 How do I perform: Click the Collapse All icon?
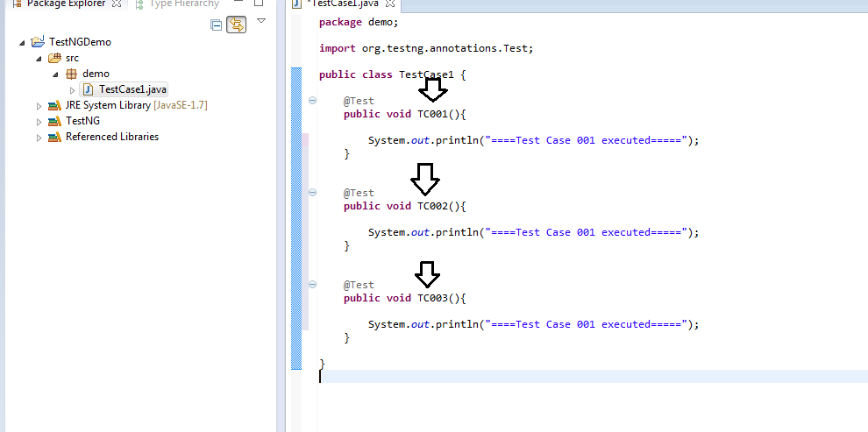click(216, 25)
